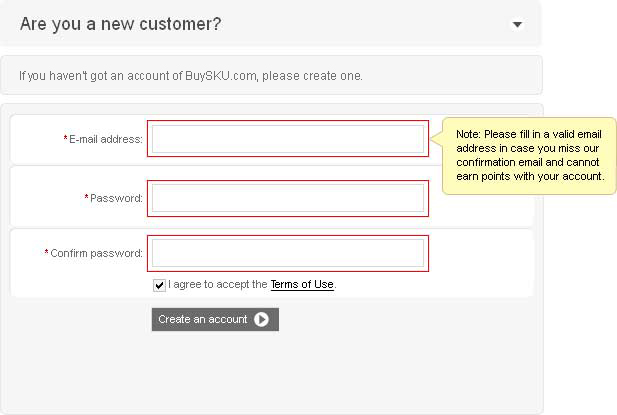
Task: Focus the Confirm password input field
Action: point(288,253)
